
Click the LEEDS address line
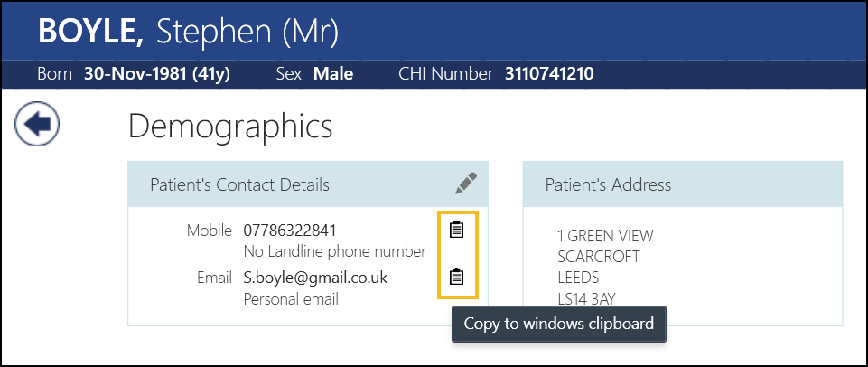tap(578, 278)
